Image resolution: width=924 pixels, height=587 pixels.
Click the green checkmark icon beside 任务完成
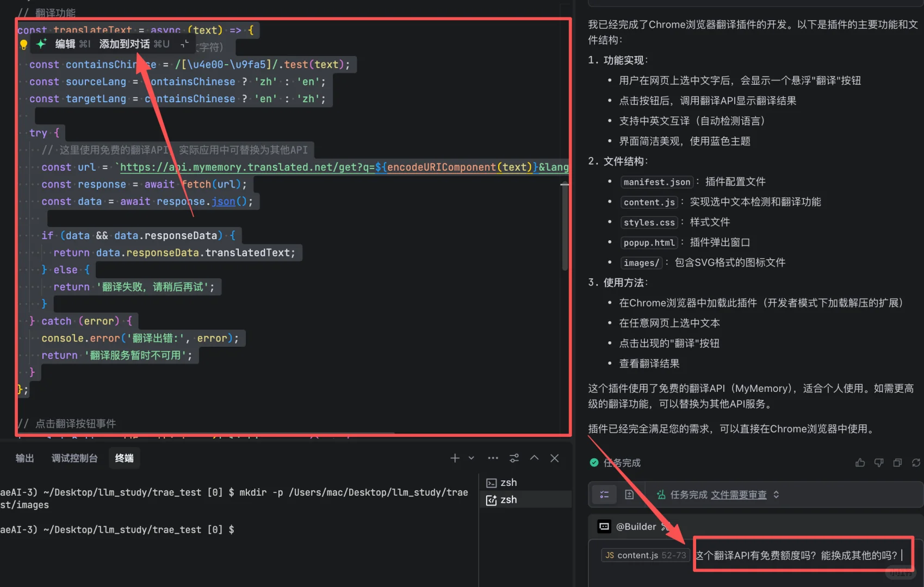[x=594, y=463]
